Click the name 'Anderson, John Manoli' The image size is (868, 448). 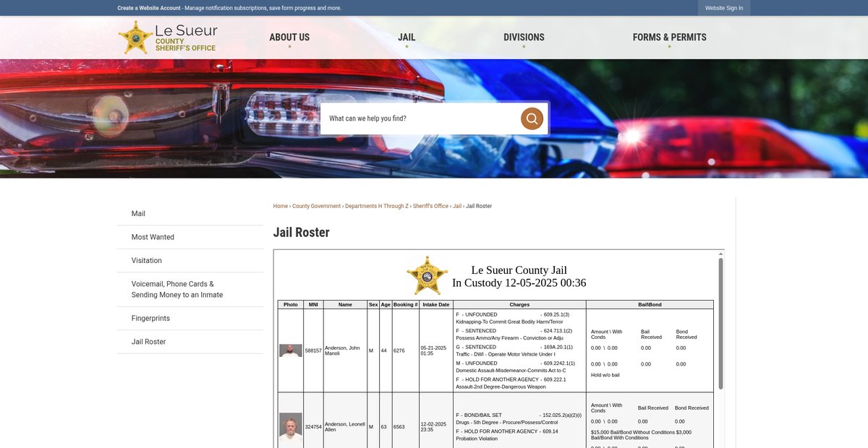click(x=342, y=350)
